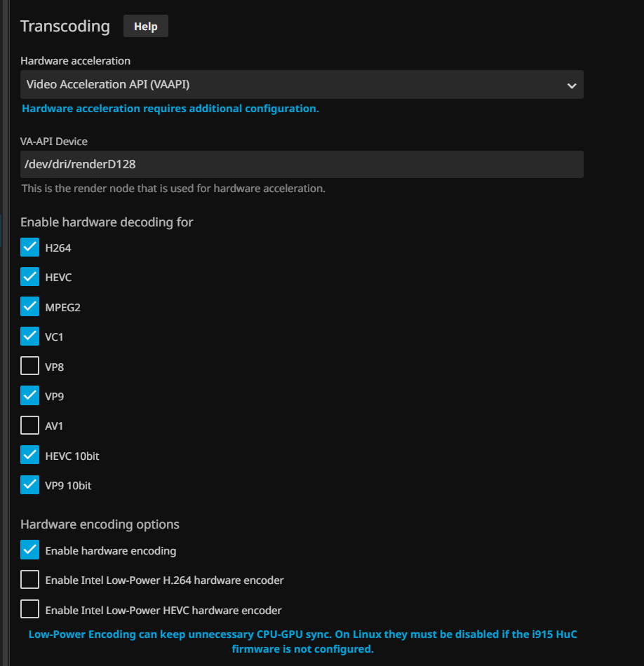Uncheck H264 hardware decoding

click(30, 247)
